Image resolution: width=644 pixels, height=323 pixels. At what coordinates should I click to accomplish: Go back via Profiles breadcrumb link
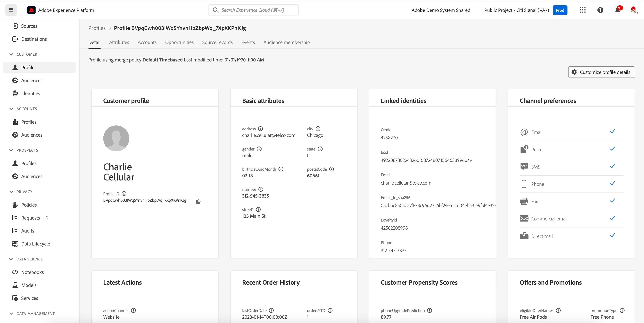[97, 28]
